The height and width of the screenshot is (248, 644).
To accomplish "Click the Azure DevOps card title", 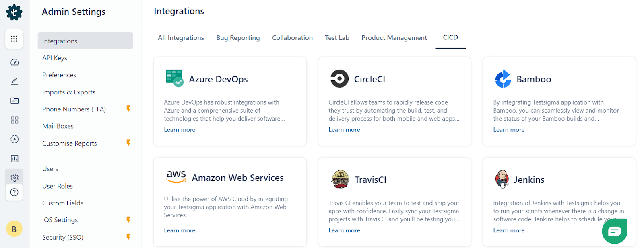I will (x=219, y=79).
